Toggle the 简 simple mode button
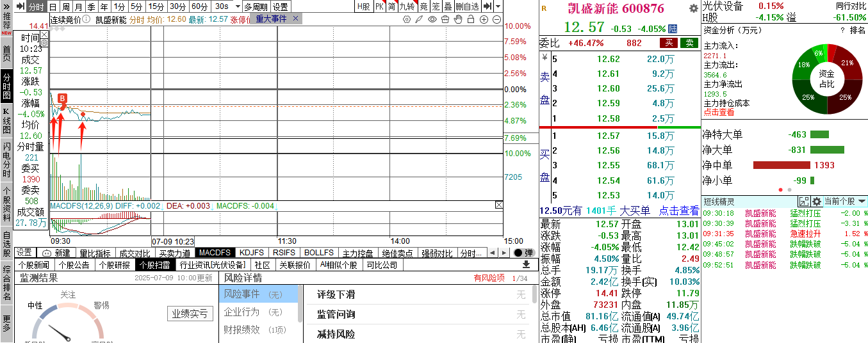The image size is (868, 343). point(391,6)
